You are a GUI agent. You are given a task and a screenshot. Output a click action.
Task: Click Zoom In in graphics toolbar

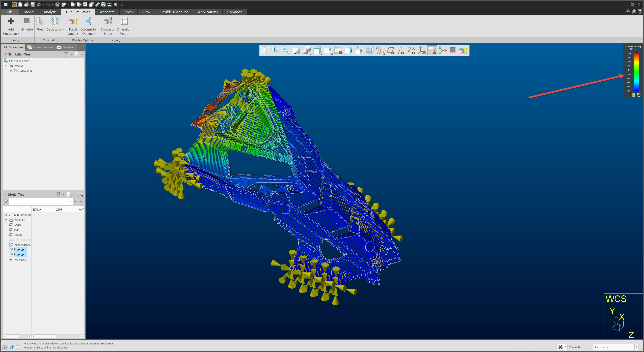(x=275, y=50)
